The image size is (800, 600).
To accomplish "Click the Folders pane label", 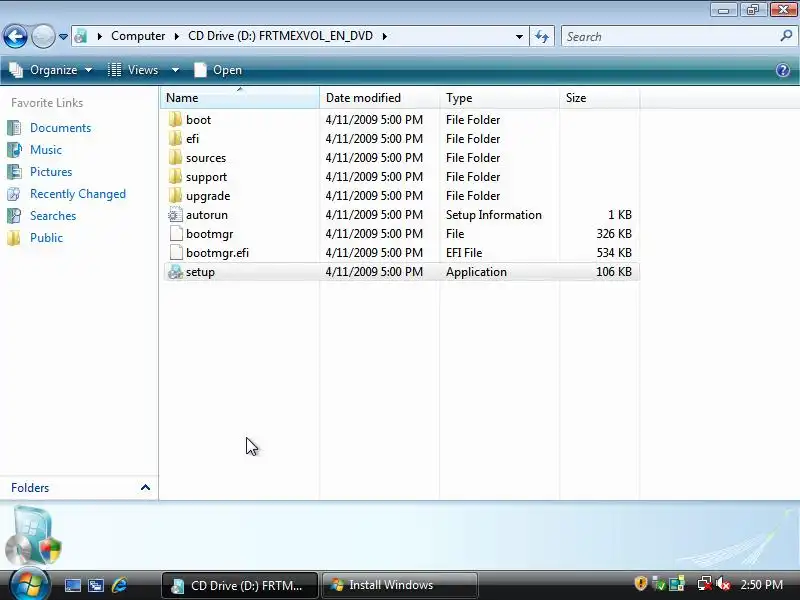I will click(x=30, y=488).
